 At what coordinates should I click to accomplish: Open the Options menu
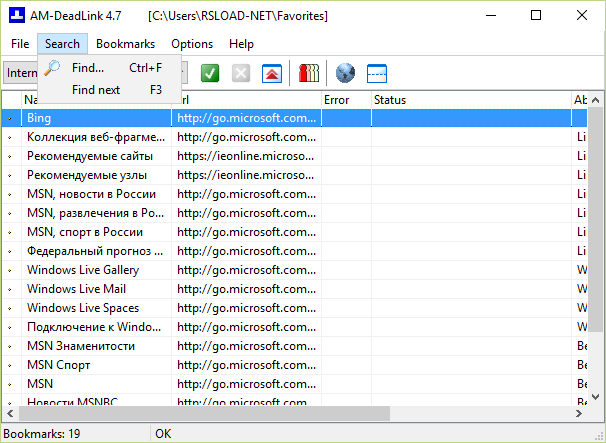192,44
